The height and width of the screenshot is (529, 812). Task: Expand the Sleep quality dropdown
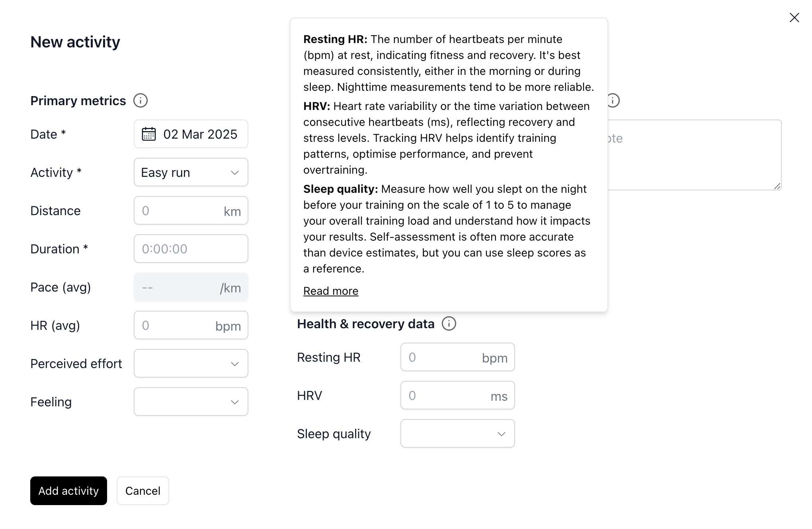point(457,434)
